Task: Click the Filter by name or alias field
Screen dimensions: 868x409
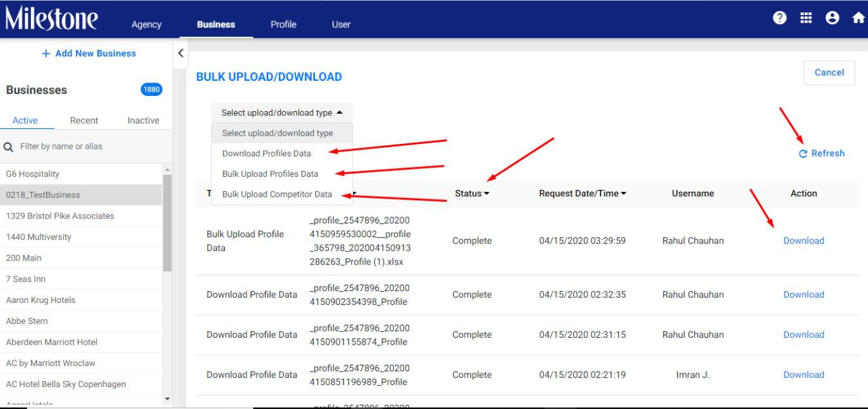Action: 86,146
